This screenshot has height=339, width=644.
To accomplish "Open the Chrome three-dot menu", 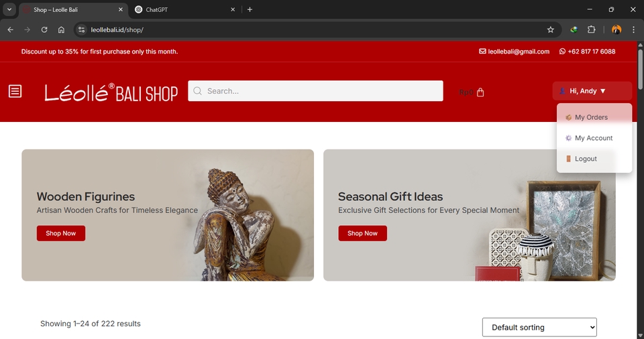I will (633, 29).
